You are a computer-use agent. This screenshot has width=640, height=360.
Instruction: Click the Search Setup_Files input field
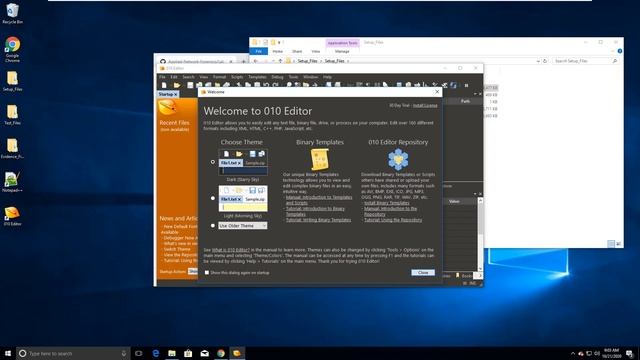point(585,61)
